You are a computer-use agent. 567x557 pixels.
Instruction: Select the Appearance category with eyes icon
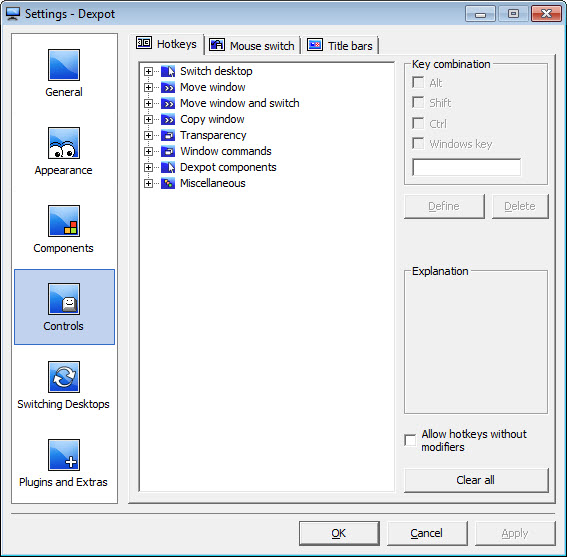64,143
